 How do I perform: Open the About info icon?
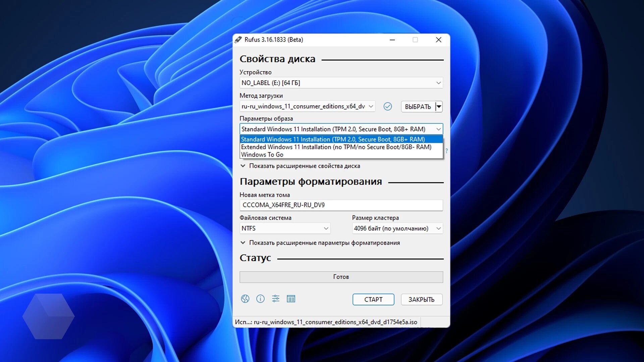coord(260,299)
